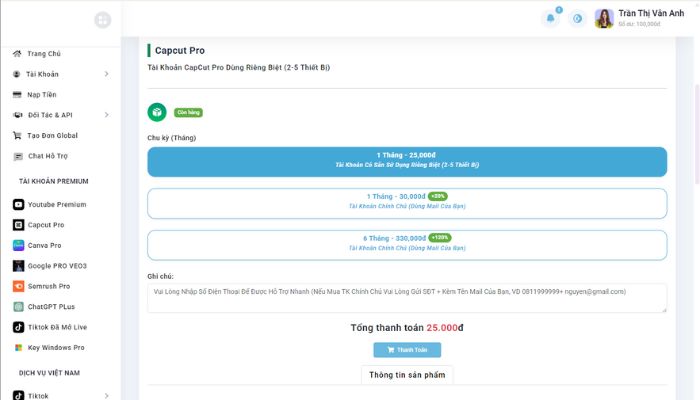
Task: Click the Tiktok icon under Dịch Vụ Việt Nam
Action: pos(18,396)
